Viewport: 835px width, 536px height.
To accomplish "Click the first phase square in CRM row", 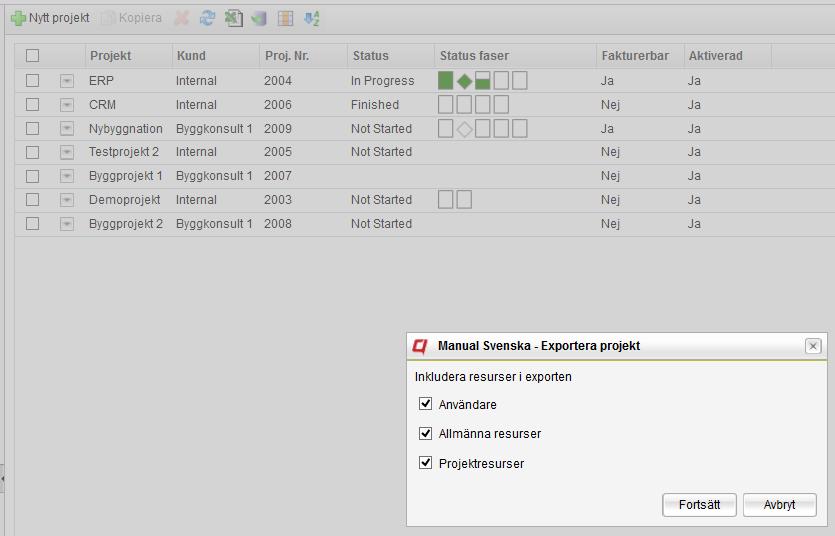I will tap(446, 104).
